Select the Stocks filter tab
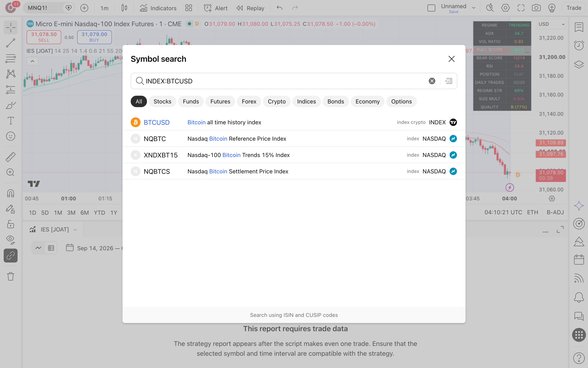 coord(162,101)
